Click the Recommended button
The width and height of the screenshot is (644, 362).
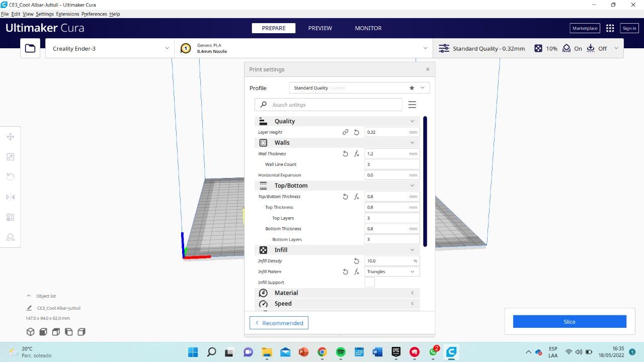click(x=279, y=323)
